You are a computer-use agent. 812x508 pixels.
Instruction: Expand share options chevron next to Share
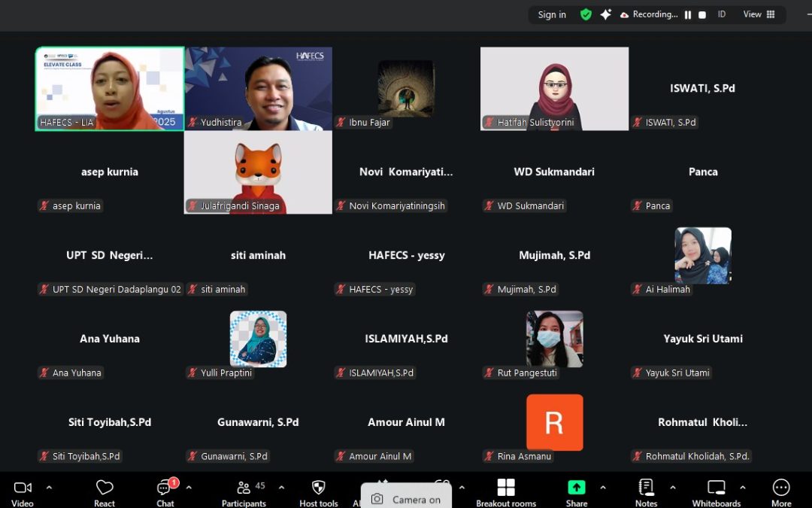[603, 488]
